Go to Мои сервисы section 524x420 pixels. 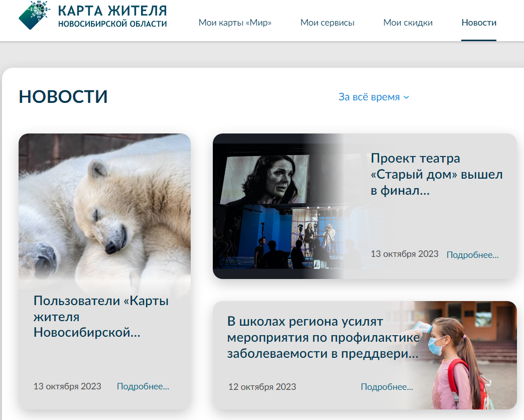click(x=327, y=23)
